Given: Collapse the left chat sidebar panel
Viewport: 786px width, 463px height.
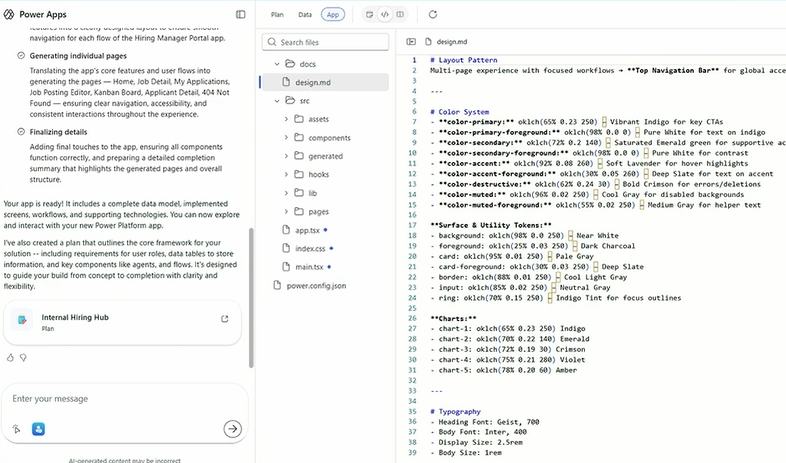Looking at the screenshot, I should click(x=240, y=15).
